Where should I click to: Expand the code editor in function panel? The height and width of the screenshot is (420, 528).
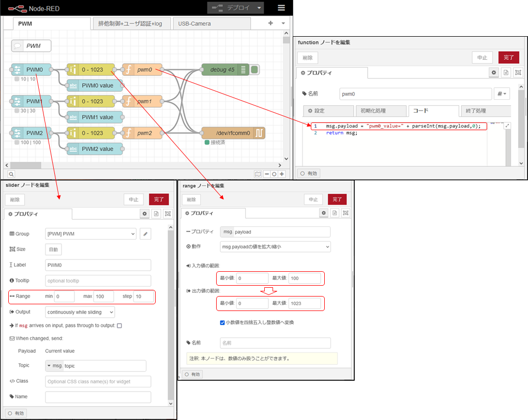(507, 126)
